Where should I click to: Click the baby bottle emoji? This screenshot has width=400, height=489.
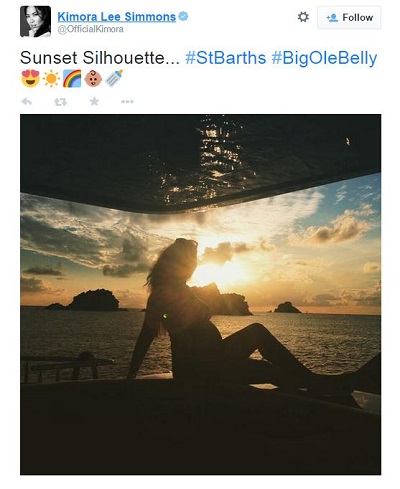pos(114,78)
